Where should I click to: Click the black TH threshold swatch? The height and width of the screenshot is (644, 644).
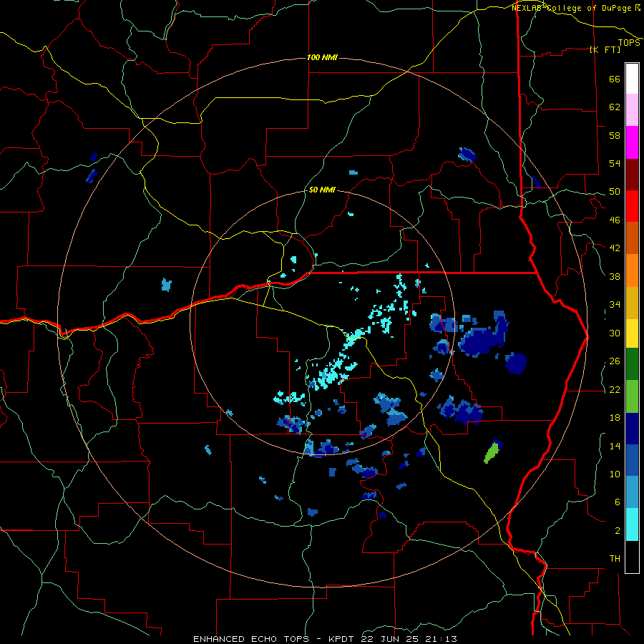tap(632, 557)
